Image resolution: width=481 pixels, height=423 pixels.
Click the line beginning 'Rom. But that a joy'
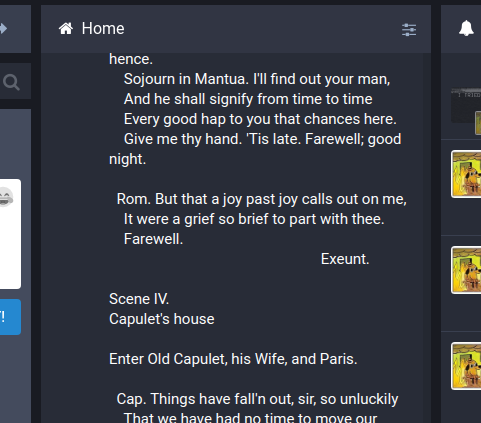262,199
